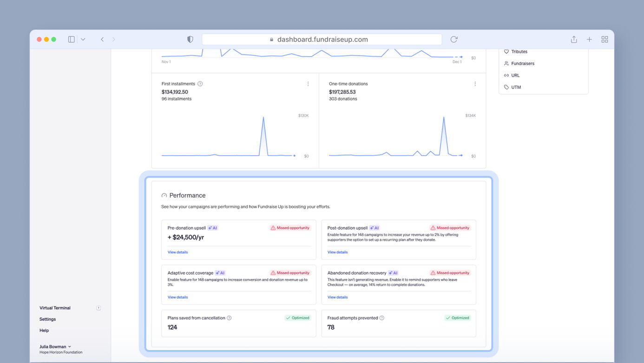644x363 pixels.
Task: Expand the Julia Bowman account menu
Action: click(x=55, y=347)
